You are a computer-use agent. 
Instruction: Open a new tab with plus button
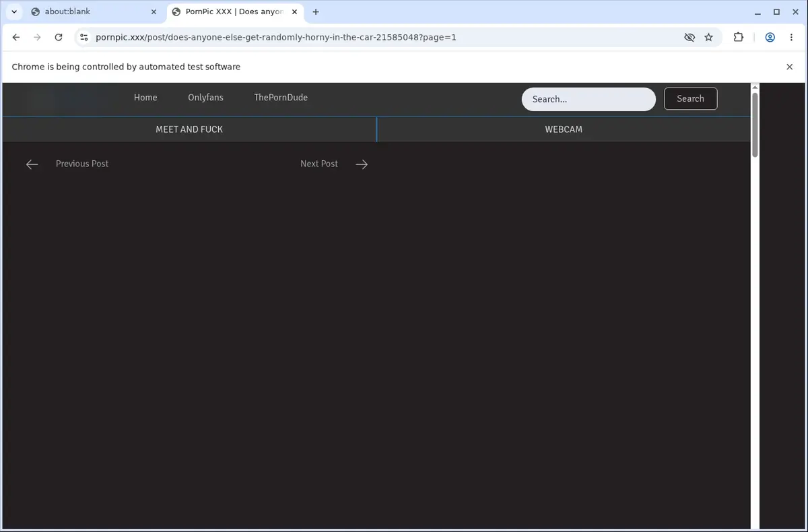coord(316,11)
